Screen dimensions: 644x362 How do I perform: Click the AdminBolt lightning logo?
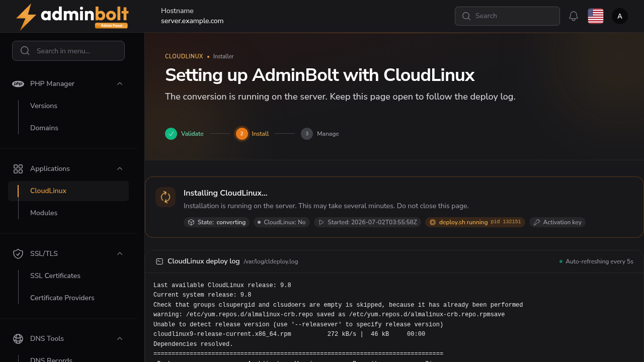[x=72, y=17]
